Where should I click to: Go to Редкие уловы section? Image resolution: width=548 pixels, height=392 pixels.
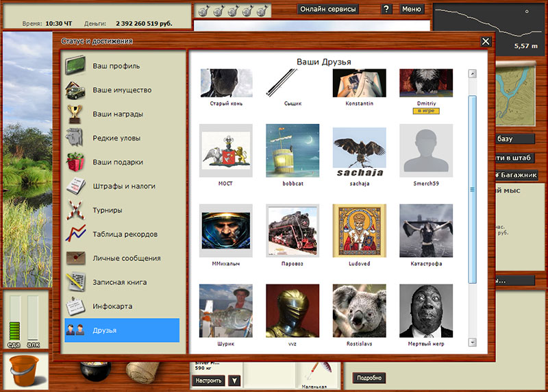tap(122, 138)
